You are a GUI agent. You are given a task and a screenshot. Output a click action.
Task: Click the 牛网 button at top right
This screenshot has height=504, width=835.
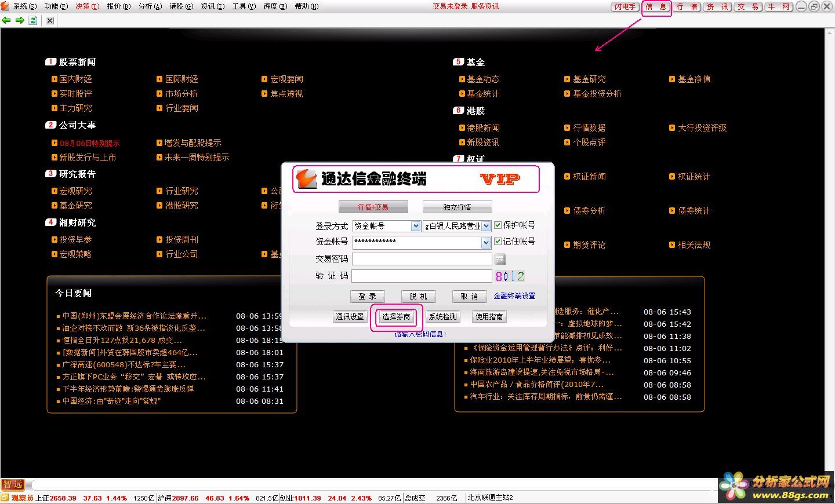[779, 7]
